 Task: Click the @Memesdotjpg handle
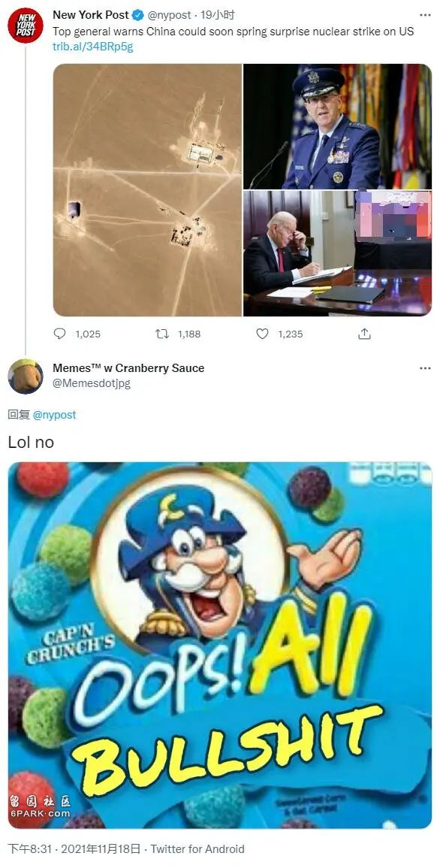pos(92,383)
